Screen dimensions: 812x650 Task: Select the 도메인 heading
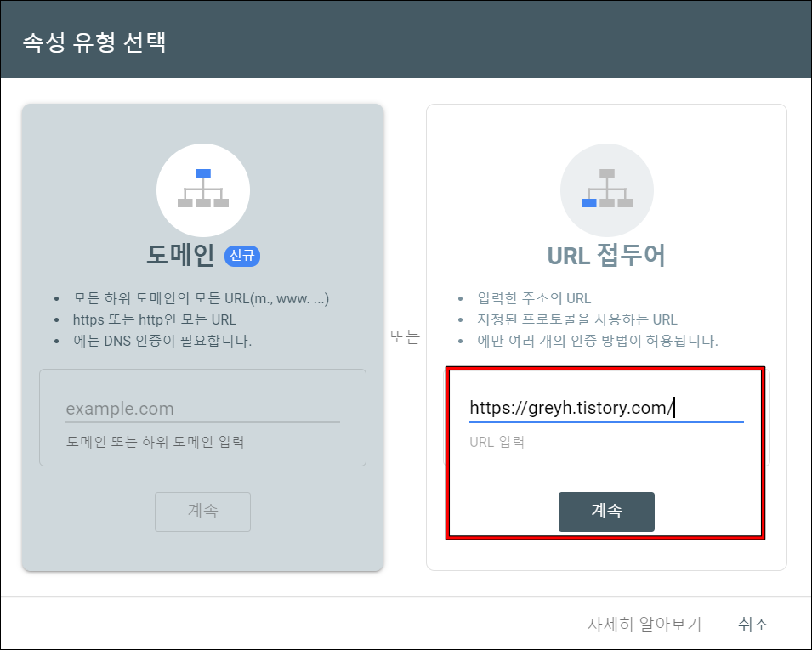click(x=180, y=255)
